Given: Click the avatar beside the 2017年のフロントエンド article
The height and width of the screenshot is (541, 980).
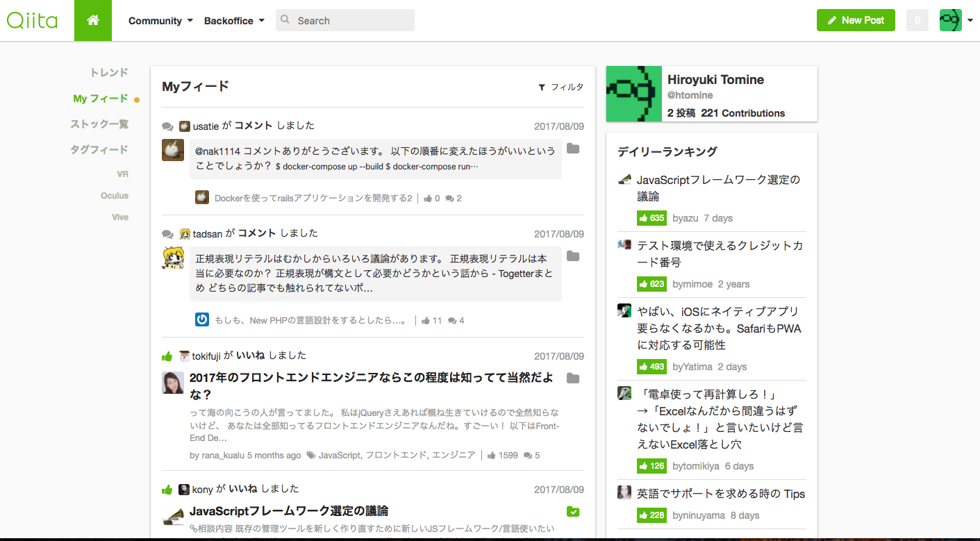Looking at the screenshot, I should [x=173, y=383].
